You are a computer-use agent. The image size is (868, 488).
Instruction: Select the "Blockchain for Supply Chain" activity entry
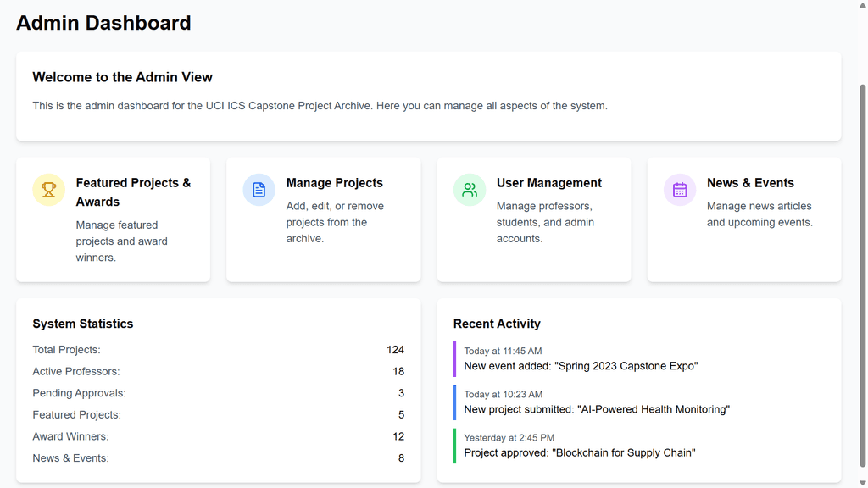[x=579, y=452]
